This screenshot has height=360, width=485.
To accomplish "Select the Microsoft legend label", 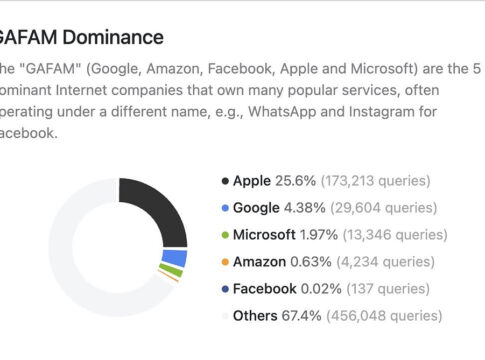I will coord(264,235).
